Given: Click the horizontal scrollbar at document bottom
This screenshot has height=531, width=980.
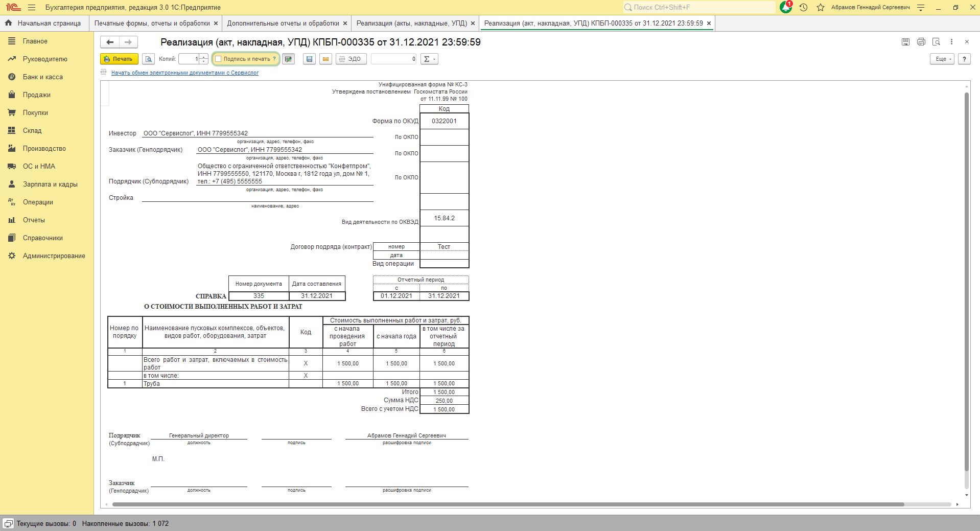Looking at the screenshot, I should click(x=508, y=504).
